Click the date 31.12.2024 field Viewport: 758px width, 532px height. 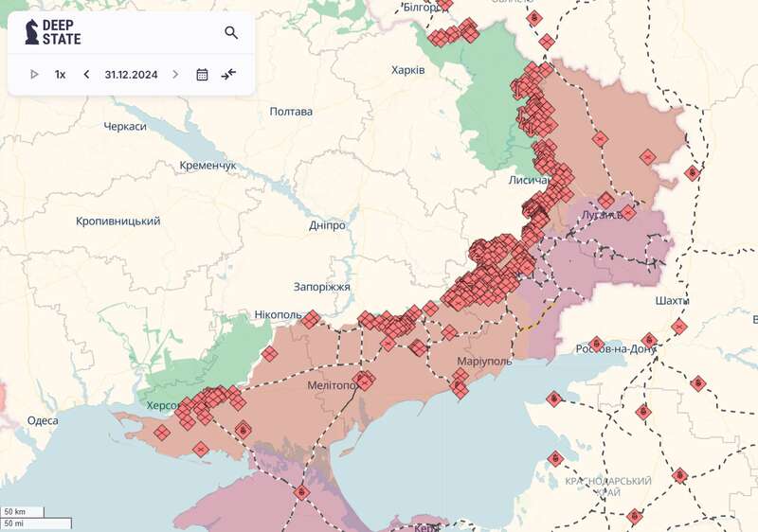pos(131,74)
